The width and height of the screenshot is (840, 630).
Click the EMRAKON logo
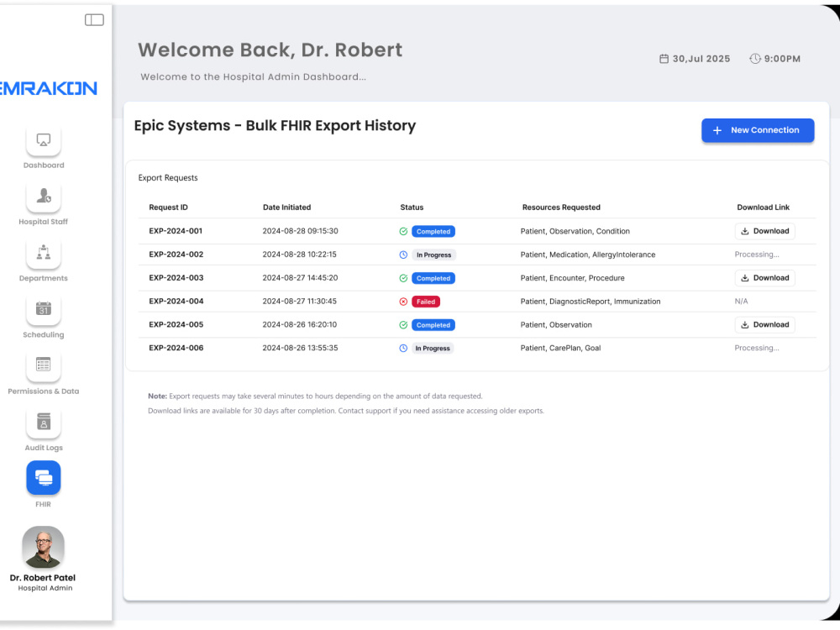[48, 88]
